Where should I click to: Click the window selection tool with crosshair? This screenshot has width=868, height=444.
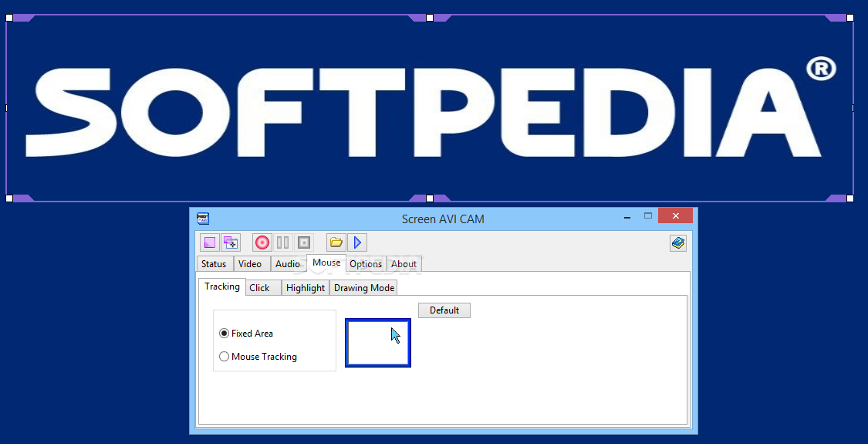[230, 242]
